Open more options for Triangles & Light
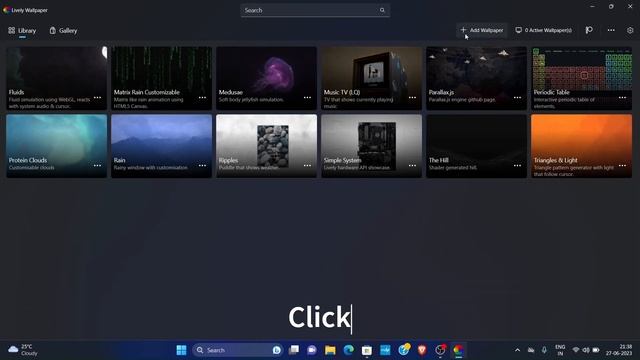Image resolution: width=640 pixels, height=360 pixels. 622,166
